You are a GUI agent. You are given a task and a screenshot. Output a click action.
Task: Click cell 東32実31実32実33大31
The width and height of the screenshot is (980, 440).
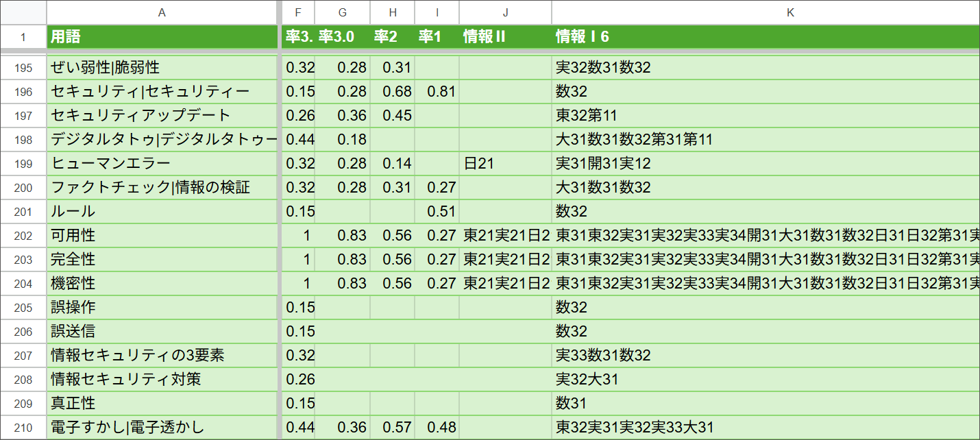(x=765, y=427)
